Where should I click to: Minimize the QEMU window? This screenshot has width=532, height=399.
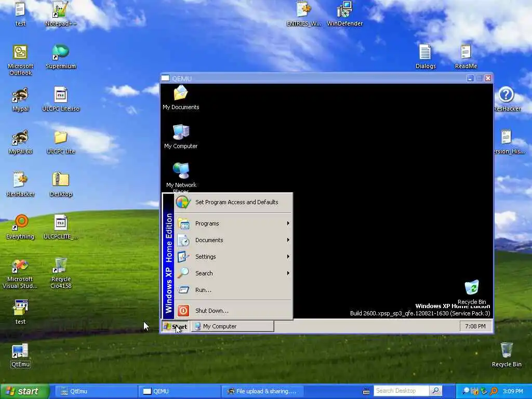pyautogui.click(x=470, y=78)
